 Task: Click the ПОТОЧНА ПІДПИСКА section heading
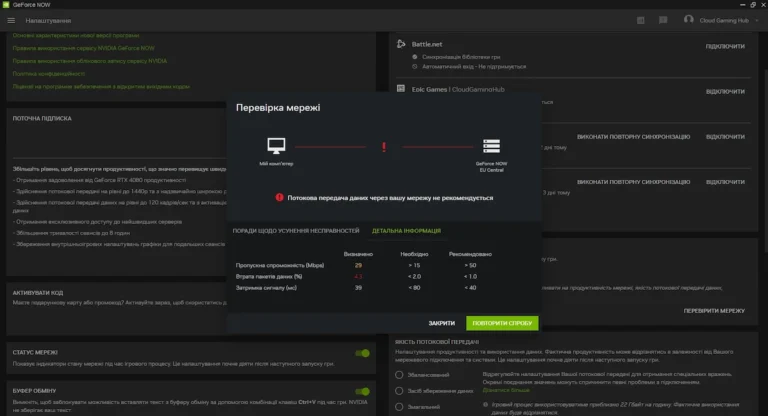pos(42,119)
